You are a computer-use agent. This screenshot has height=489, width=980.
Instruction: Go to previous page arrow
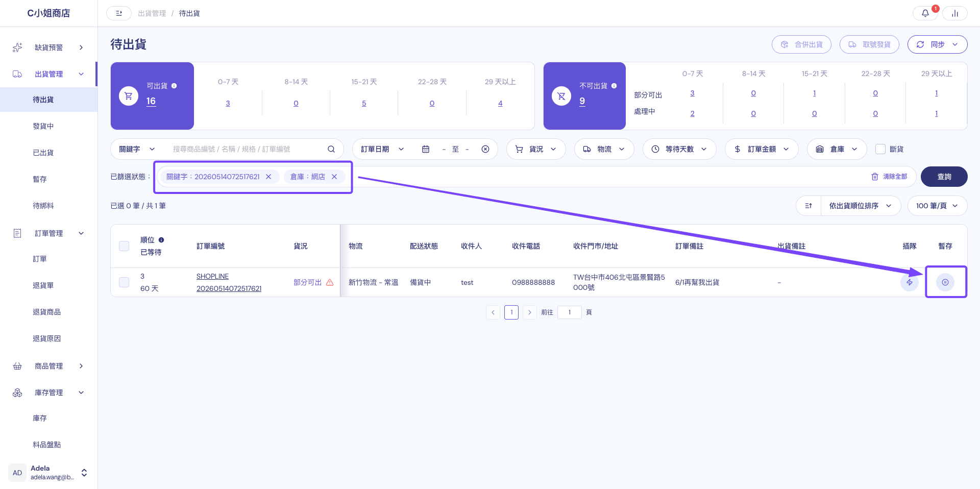coord(493,312)
